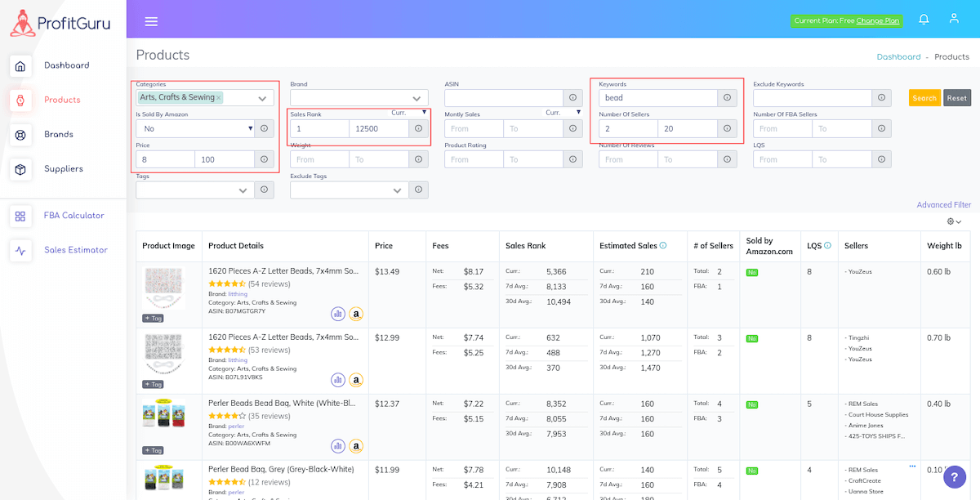Click the Estimated Sales column info icon

pyautogui.click(x=663, y=245)
